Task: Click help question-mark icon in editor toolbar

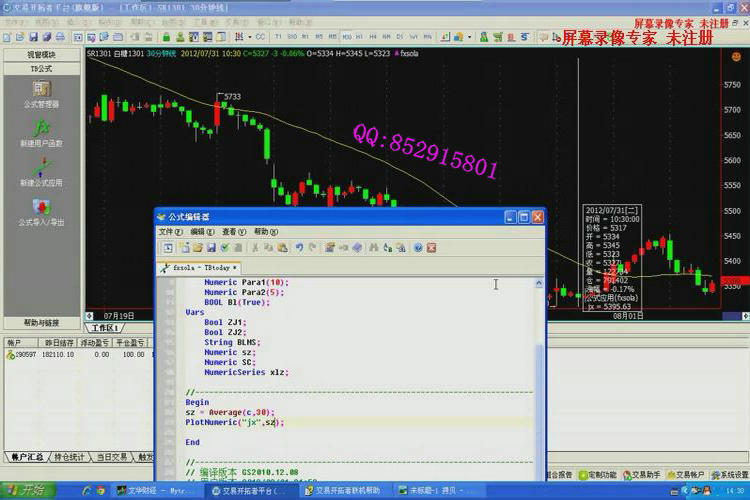Action: pos(418,247)
